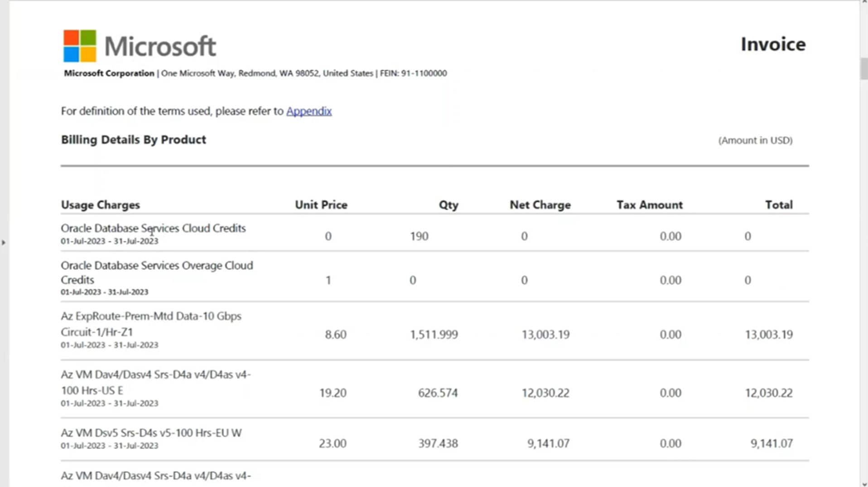This screenshot has width=868, height=487.
Task: Select the Billing Details By Product heading
Action: coord(133,140)
